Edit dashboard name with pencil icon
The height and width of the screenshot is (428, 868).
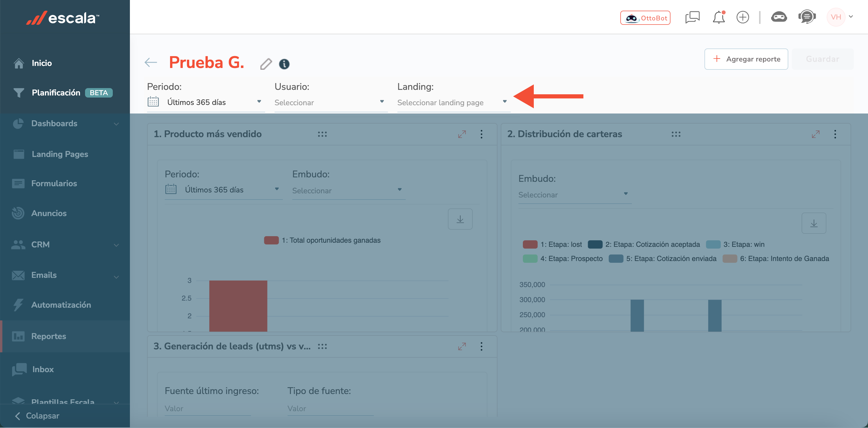click(x=266, y=64)
